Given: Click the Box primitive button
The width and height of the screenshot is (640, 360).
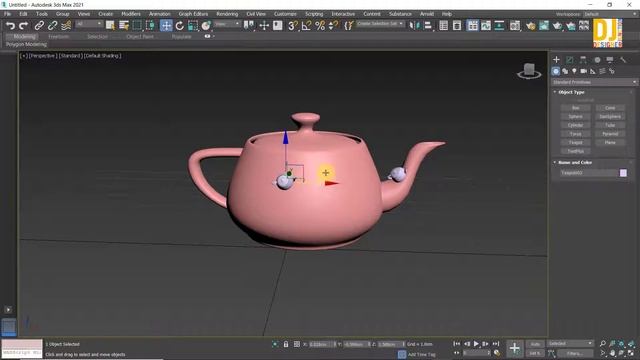Looking at the screenshot, I should (x=576, y=108).
